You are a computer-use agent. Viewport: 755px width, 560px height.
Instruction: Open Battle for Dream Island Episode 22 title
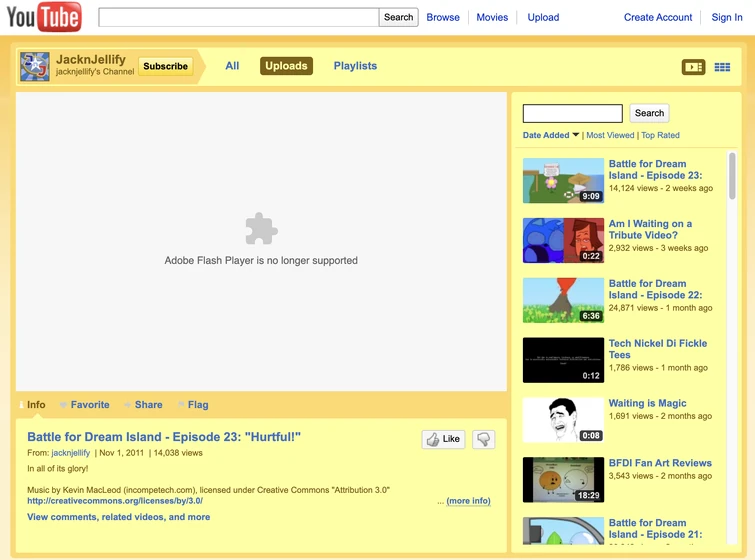click(x=655, y=289)
